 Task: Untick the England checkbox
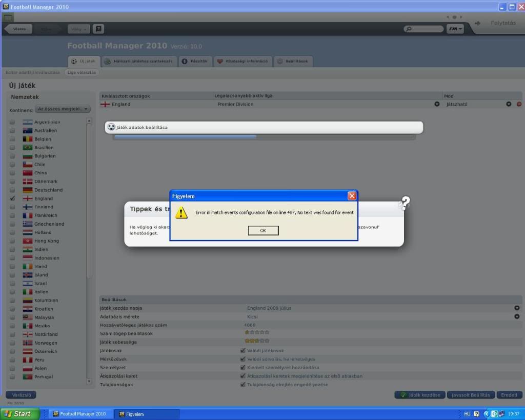(x=12, y=198)
